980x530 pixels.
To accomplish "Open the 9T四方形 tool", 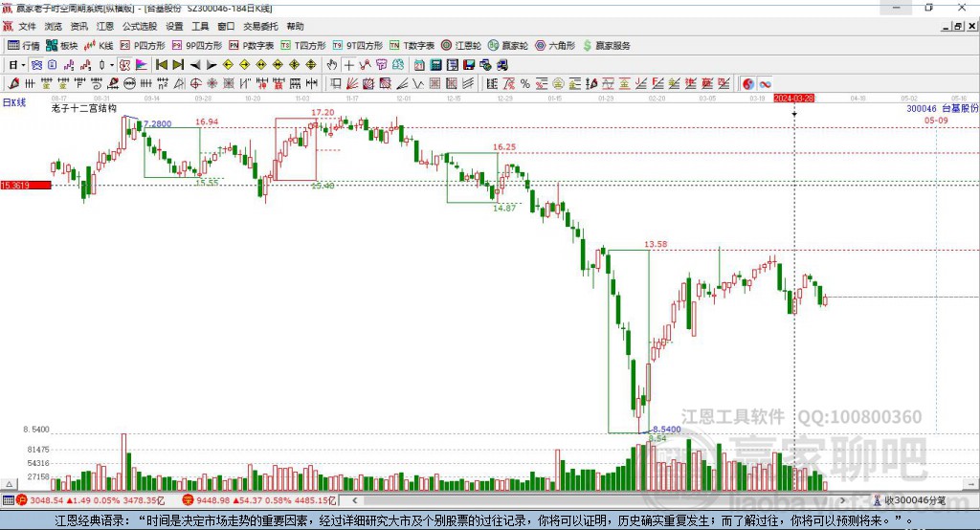I will click(x=358, y=46).
